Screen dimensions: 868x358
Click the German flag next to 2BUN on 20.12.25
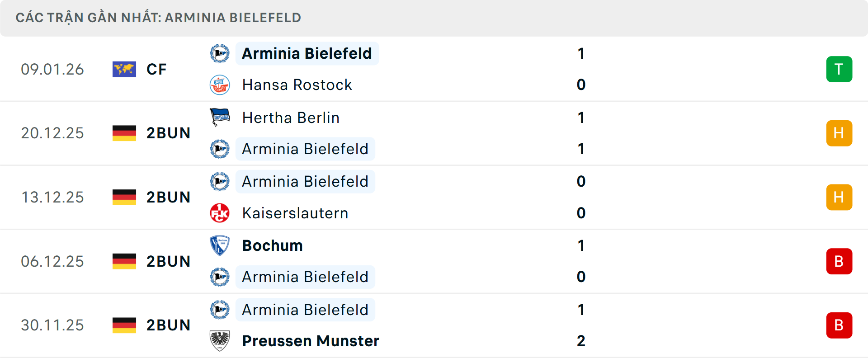click(124, 133)
